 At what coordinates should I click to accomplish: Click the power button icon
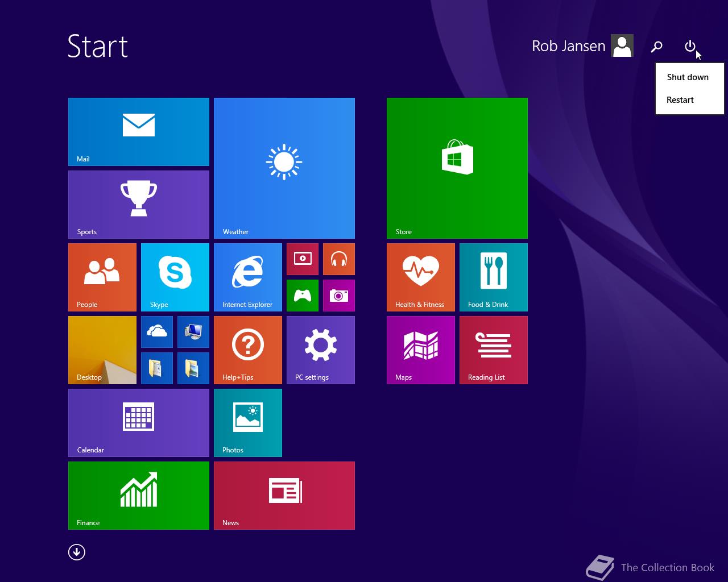tap(690, 46)
